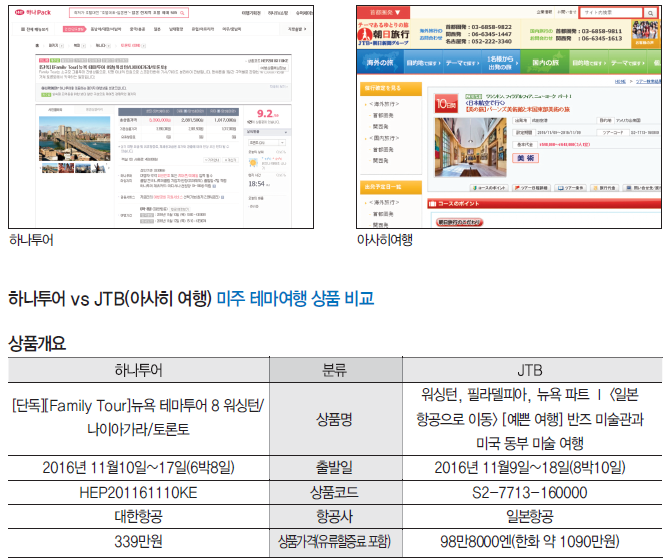Click the pink 美術 tag button
Screen dimensions: 668x560
click(x=525, y=158)
